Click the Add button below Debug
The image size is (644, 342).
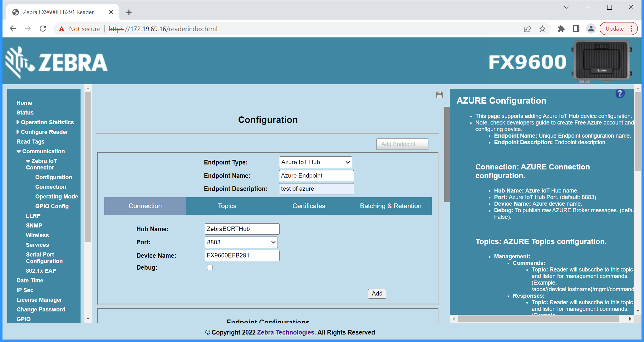pos(377,294)
